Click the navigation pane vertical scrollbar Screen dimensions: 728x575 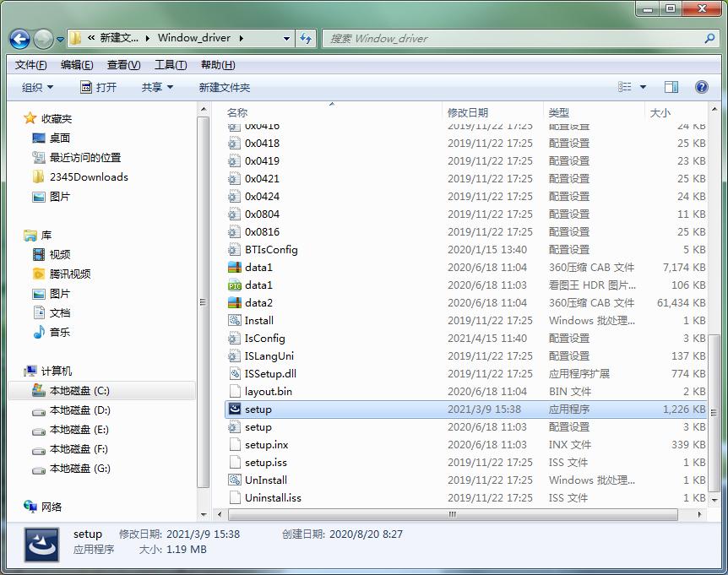point(203,302)
